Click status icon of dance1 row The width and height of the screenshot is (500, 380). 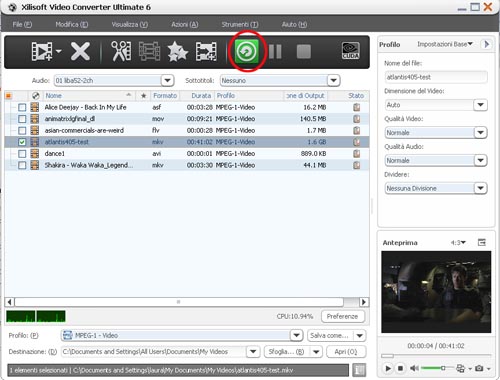[x=356, y=154]
